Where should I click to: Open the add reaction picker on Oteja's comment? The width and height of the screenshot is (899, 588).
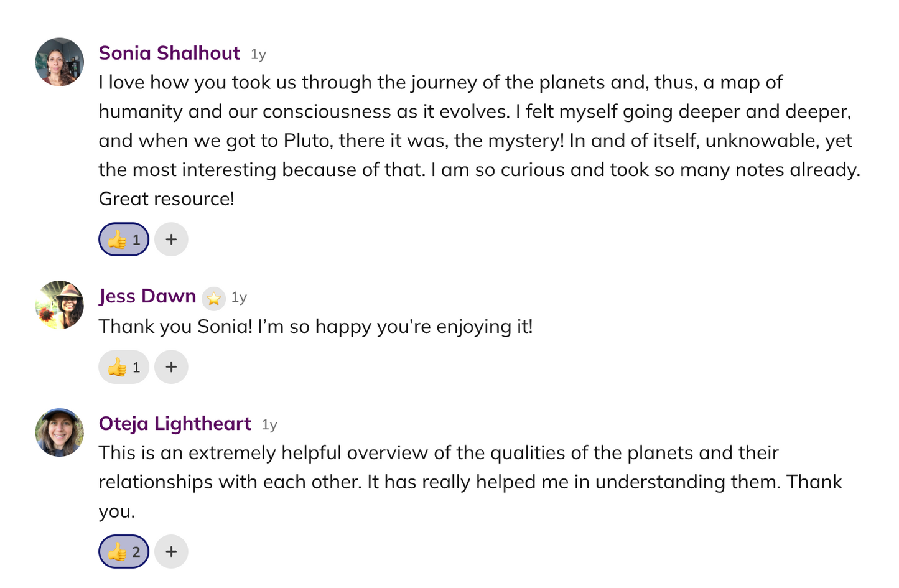coord(170,550)
